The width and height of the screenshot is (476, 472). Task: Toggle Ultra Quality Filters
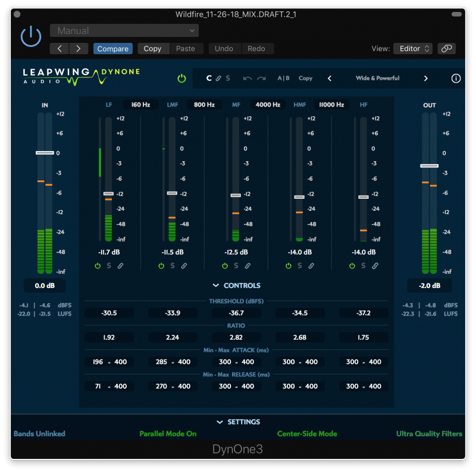click(x=429, y=434)
